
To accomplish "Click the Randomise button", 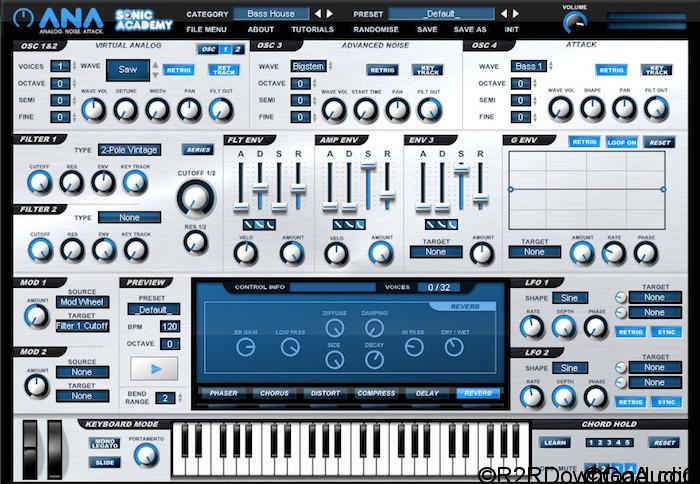I will (x=376, y=29).
